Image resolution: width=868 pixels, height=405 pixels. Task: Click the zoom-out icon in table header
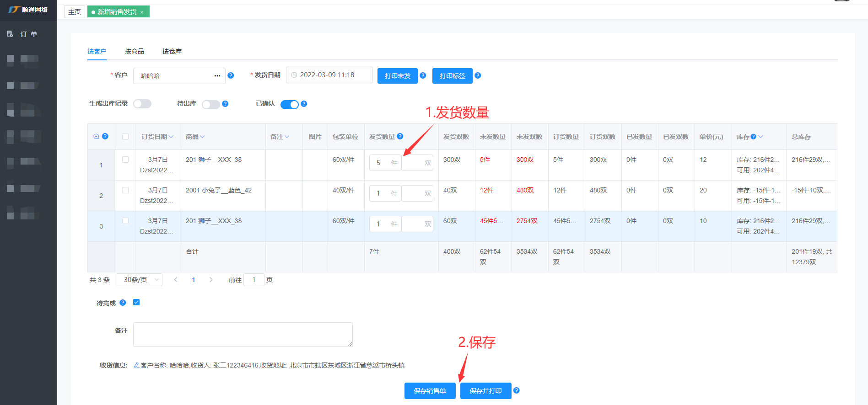(96, 136)
